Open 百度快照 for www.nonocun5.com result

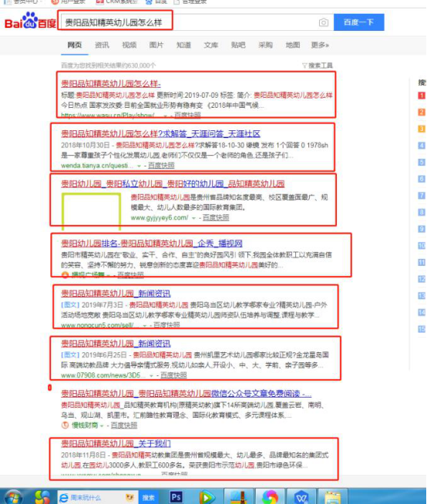(x=166, y=325)
